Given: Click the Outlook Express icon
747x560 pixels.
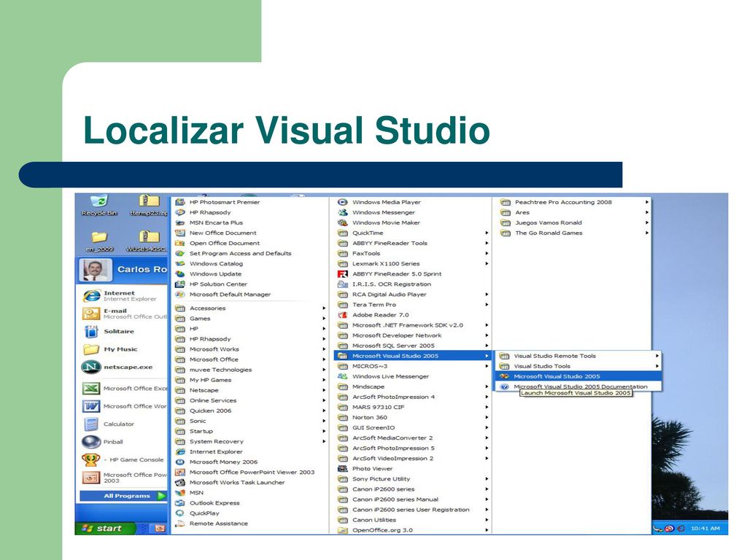Looking at the screenshot, I should coord(180,503).
